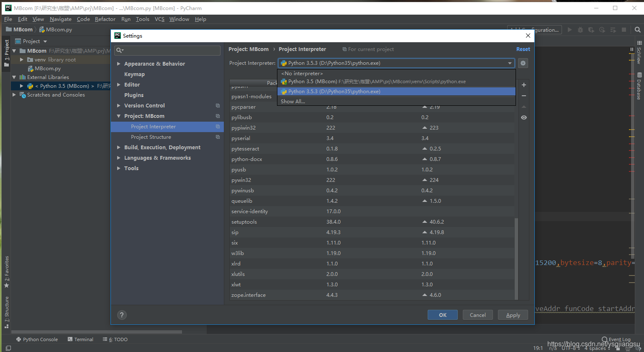Open the 7: Structure side tab
Image resolution: width=644 pixels, height=352 pixels.
(x=6, y=312)
